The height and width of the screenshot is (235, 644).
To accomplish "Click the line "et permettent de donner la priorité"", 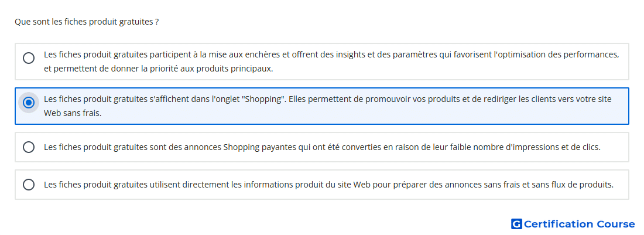I will [158, 69].
